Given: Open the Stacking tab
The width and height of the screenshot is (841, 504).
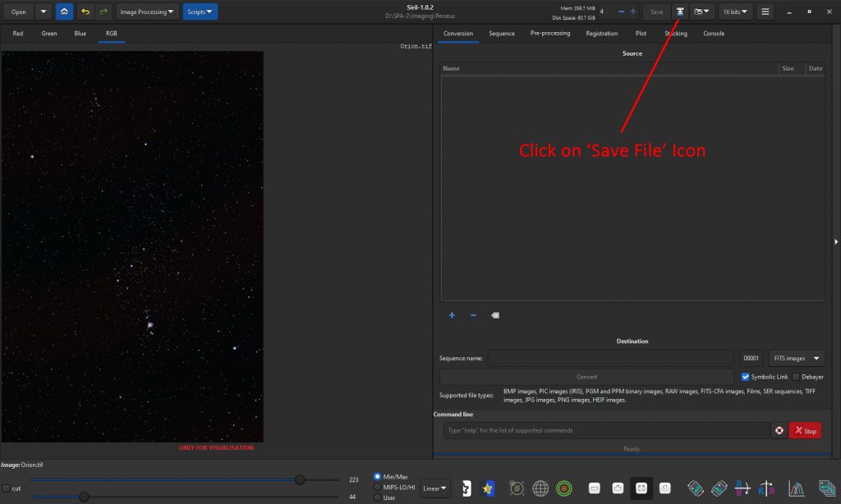Looking at the screenshot, I should coord(675,33).
